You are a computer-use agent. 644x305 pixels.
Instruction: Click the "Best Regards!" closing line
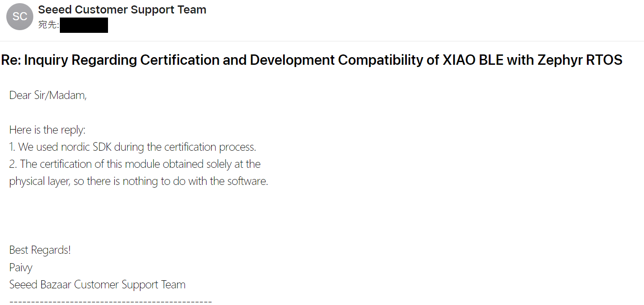pos(40,250)
